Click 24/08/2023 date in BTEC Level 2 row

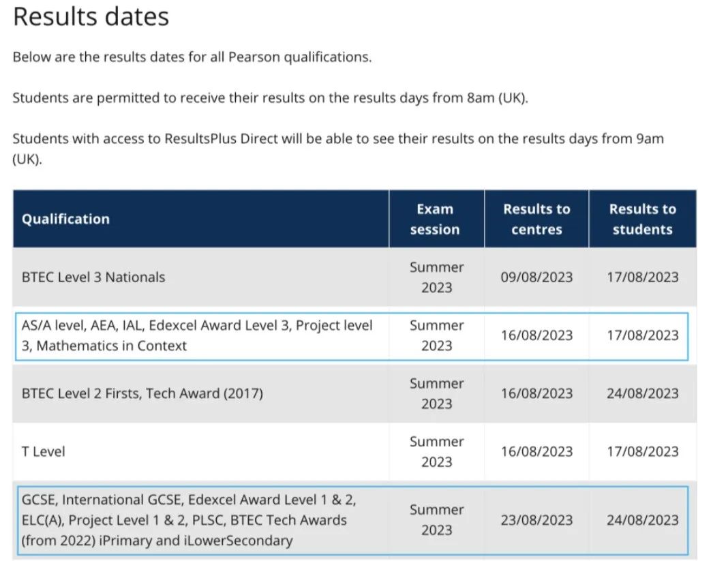coord(643,393)
